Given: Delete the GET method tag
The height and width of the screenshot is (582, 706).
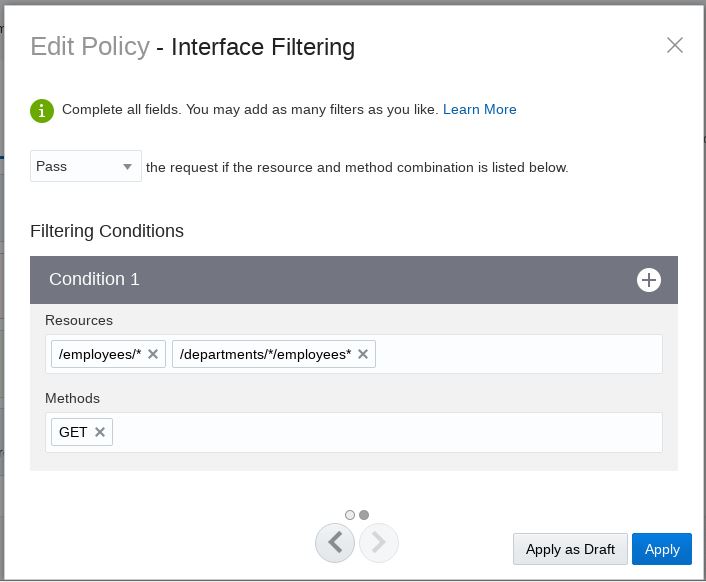Looking at the screenshot, I should [100, 432].
